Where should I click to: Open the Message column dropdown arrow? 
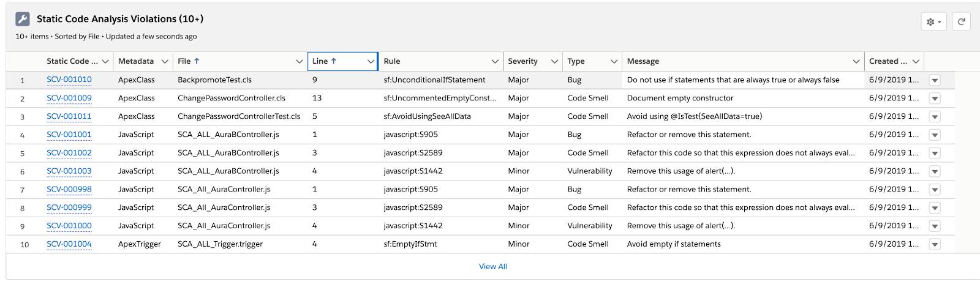pyautogui.click(x=856, y=61)
